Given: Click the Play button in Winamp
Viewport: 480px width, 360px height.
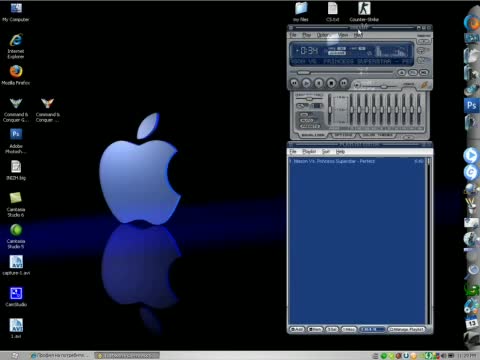Looking at the screenshot, I should pyautogui.click(x=306, y=83).
